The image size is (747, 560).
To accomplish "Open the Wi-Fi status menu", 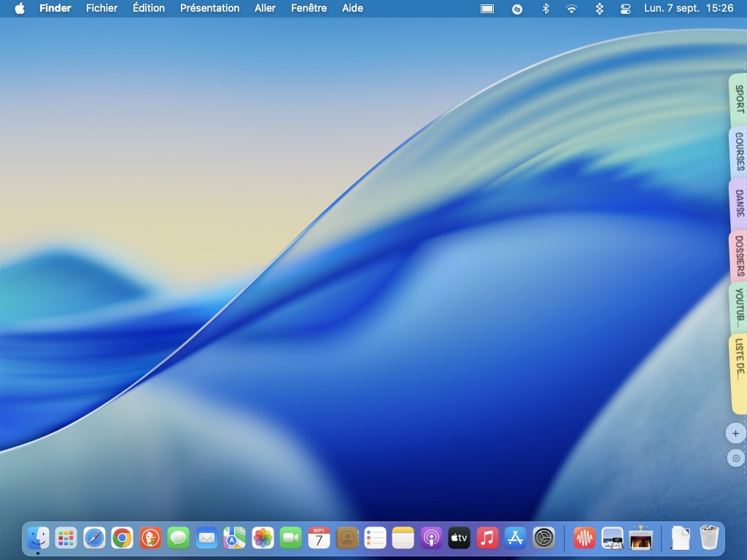I will tap(571, 9).
